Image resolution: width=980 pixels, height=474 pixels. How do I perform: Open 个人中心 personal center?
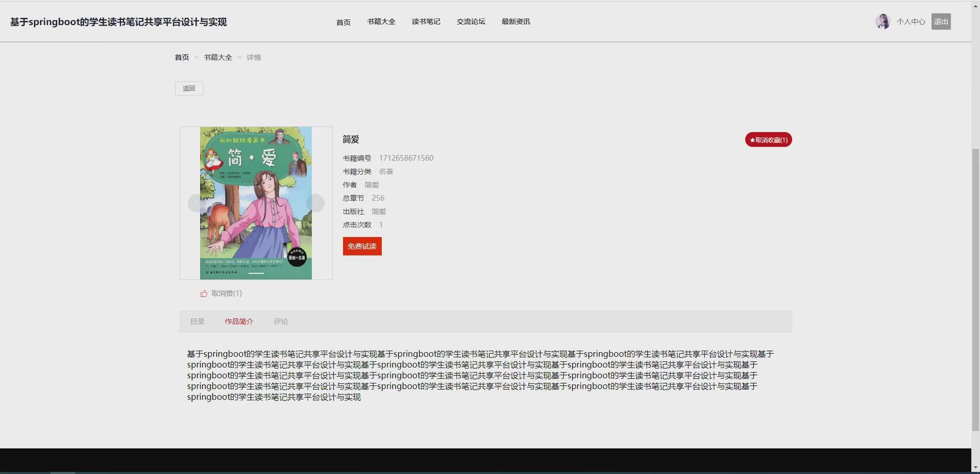911,21
